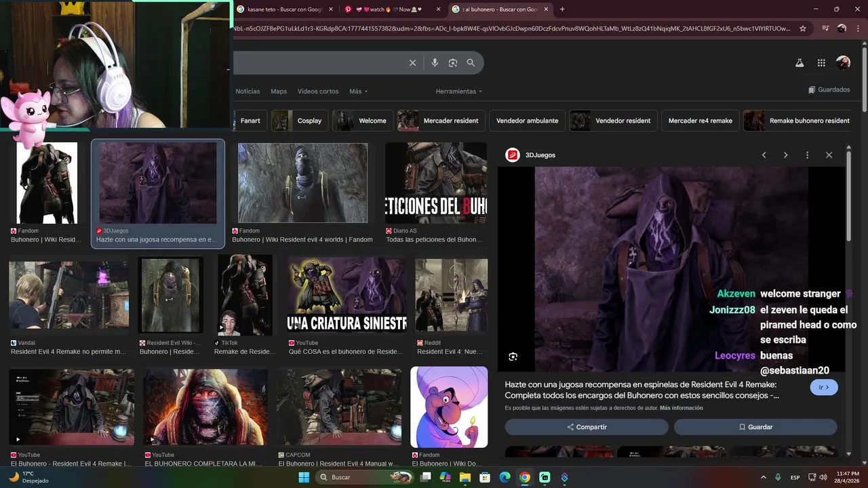Open more options in image preview panel

[807, 155]
